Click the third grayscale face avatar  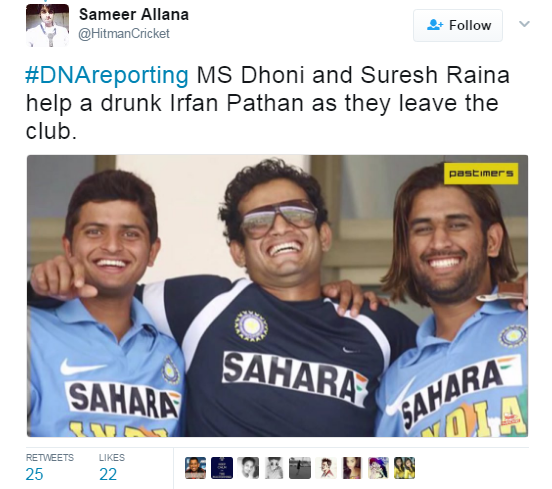point(248,468)
